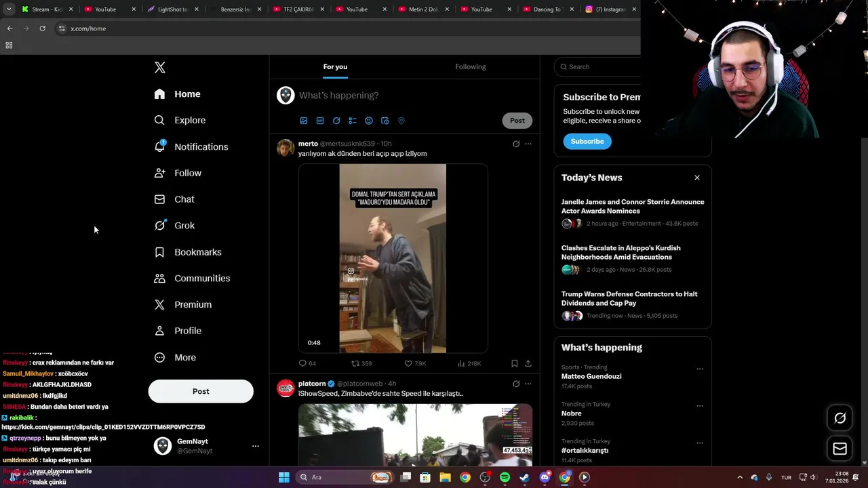Open GemNayt account menu ellipsis
868x488 pixels.
pyautogui.click(x=256, y=446)
